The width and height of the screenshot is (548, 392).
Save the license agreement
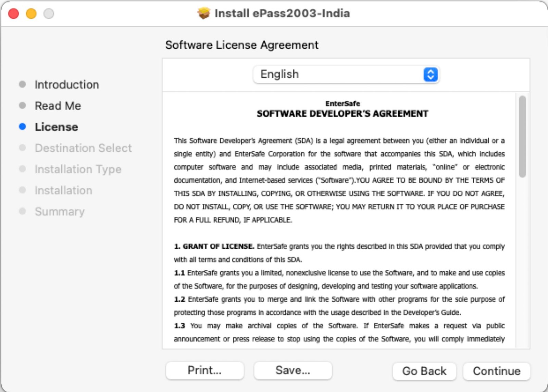293,370
